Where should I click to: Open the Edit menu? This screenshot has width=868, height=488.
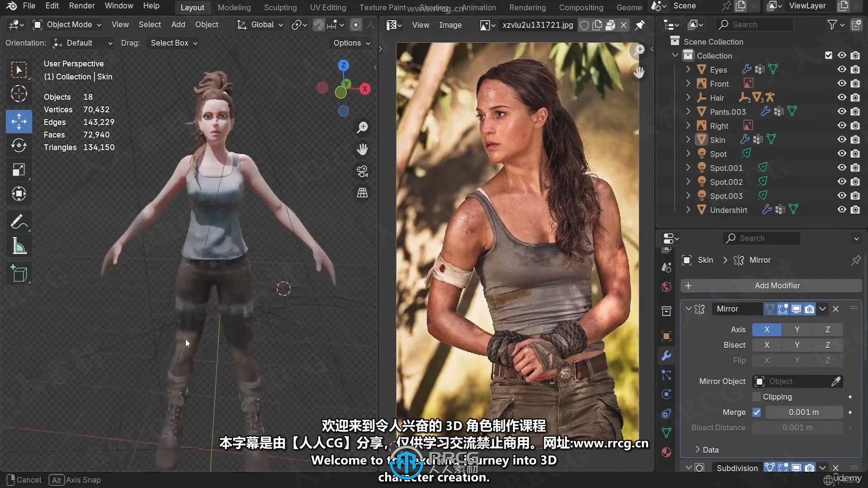coord(52,6)
